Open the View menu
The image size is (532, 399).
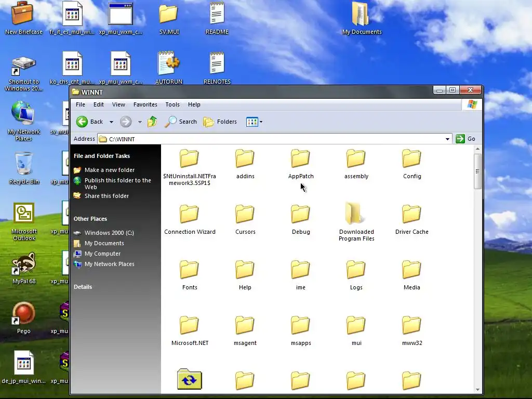click(118, 104)
